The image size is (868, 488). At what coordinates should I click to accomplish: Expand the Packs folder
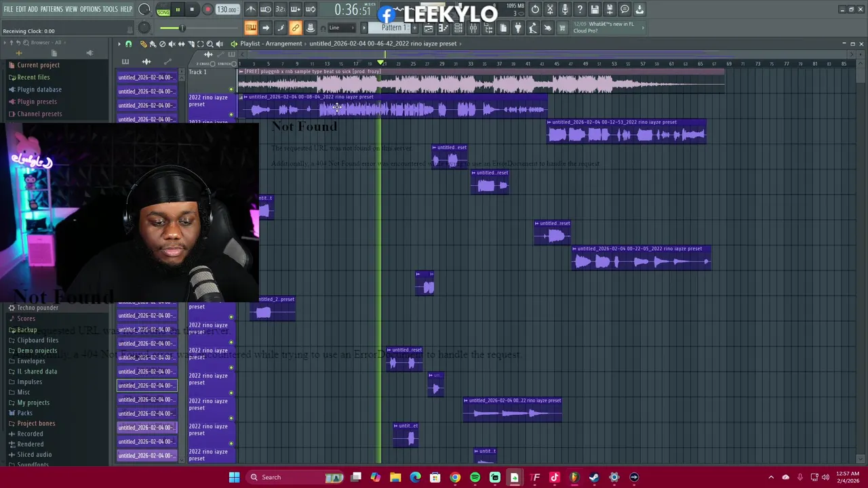pyautogui.click(x=24, y=413)
